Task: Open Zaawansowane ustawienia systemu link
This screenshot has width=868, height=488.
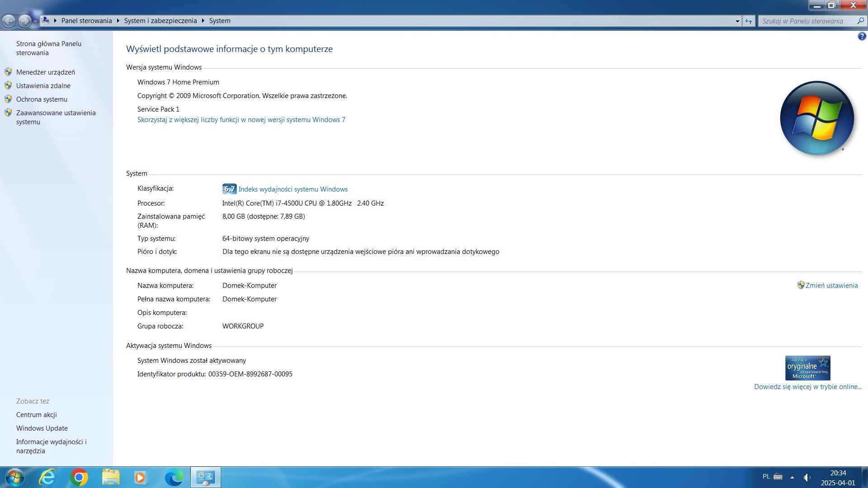Action: coord(56,117)
